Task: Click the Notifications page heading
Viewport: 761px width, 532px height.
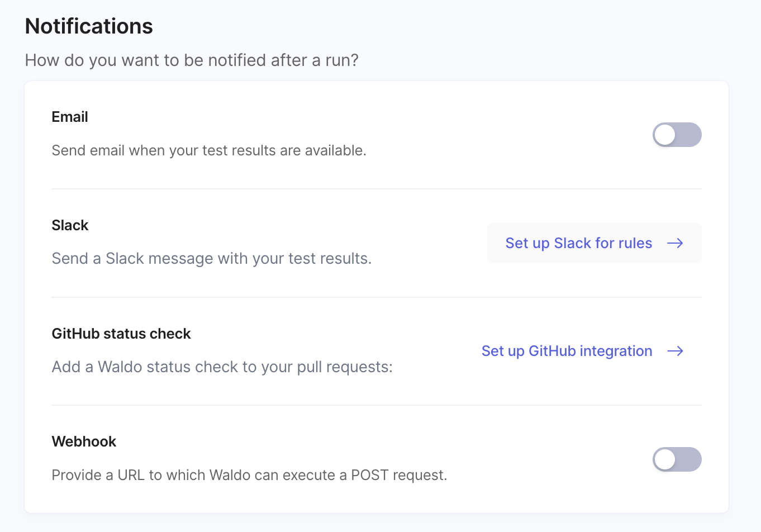Action: [x=89, y=26]
